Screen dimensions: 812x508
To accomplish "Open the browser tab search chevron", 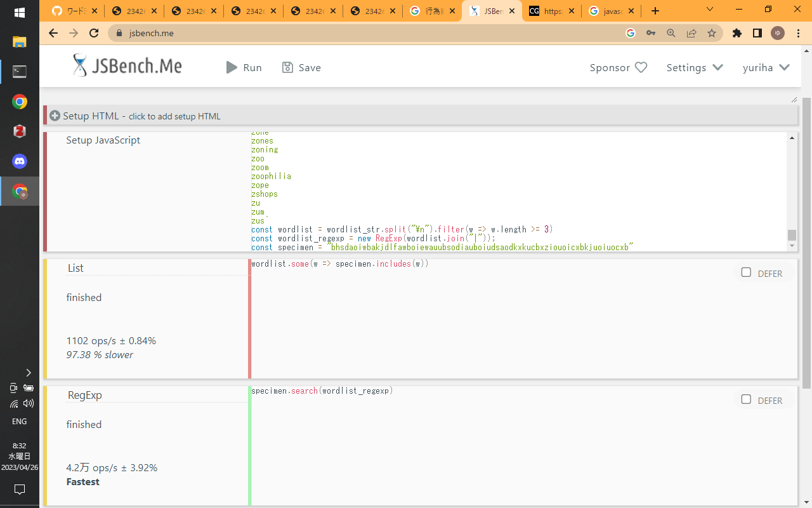I will (x=709, y=10).
